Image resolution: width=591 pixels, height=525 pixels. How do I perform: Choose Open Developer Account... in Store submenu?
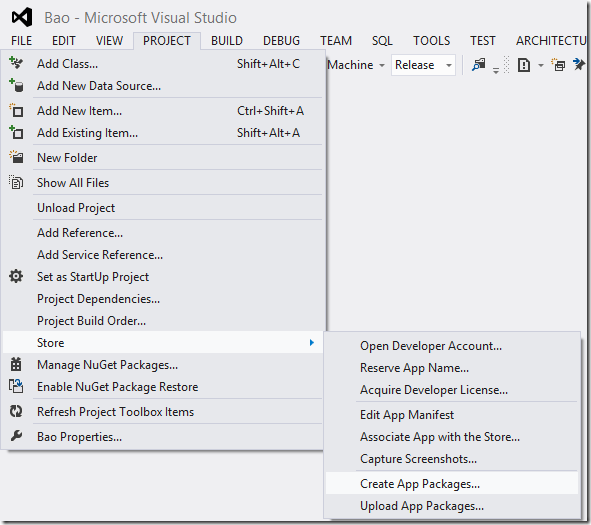point(452,346)
